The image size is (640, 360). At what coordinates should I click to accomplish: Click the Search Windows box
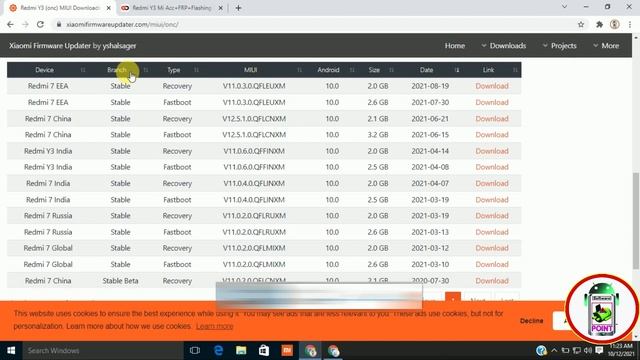(102, 351)
